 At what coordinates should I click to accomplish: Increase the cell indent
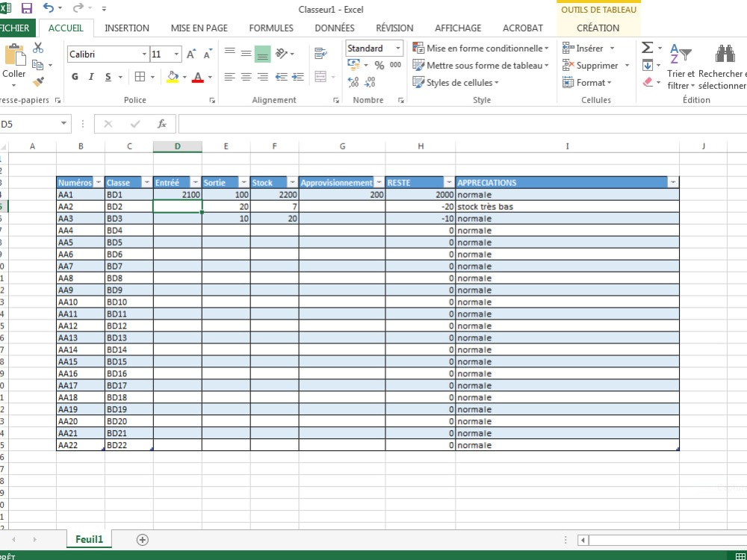(x=298, y=77)
